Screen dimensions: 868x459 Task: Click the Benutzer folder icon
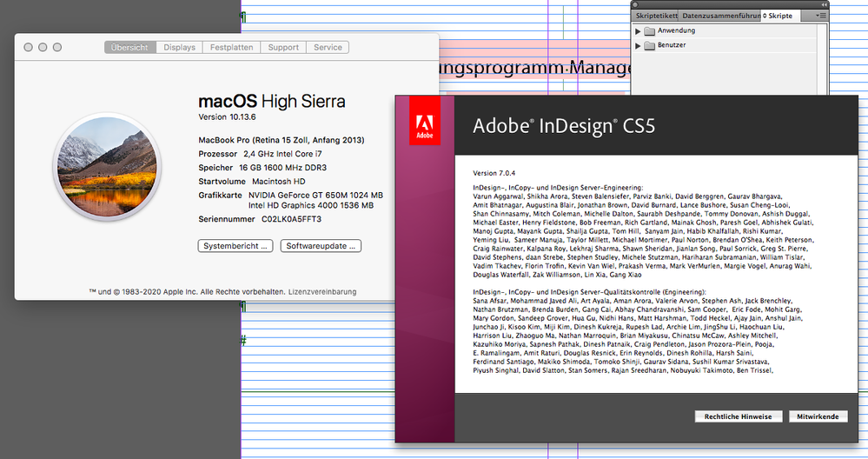point(649,45)
